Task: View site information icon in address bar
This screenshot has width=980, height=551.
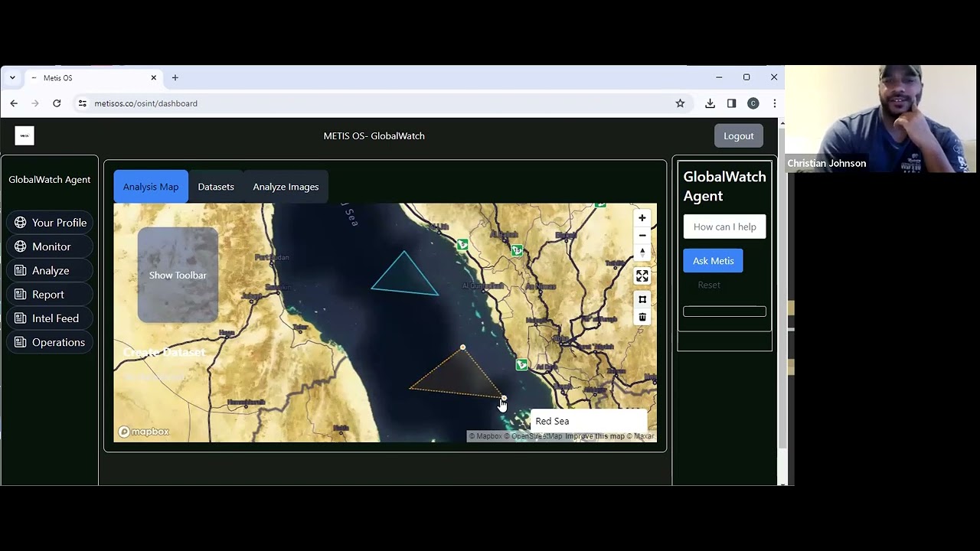Action: tap(83, 103)
